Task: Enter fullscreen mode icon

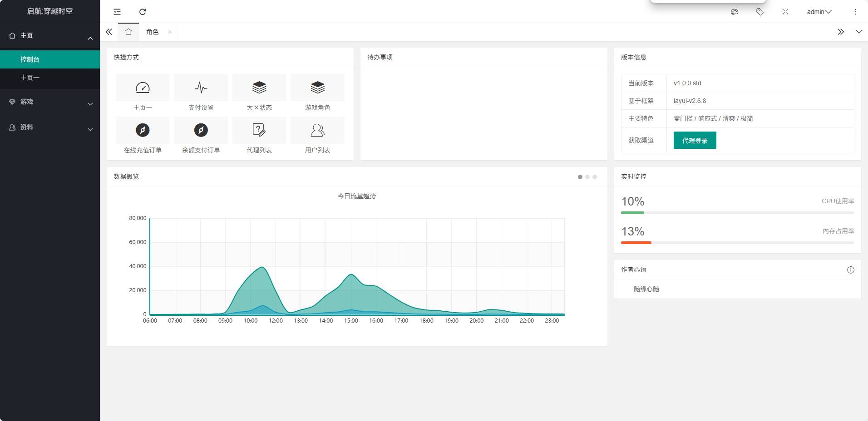Action: (785, 12)
